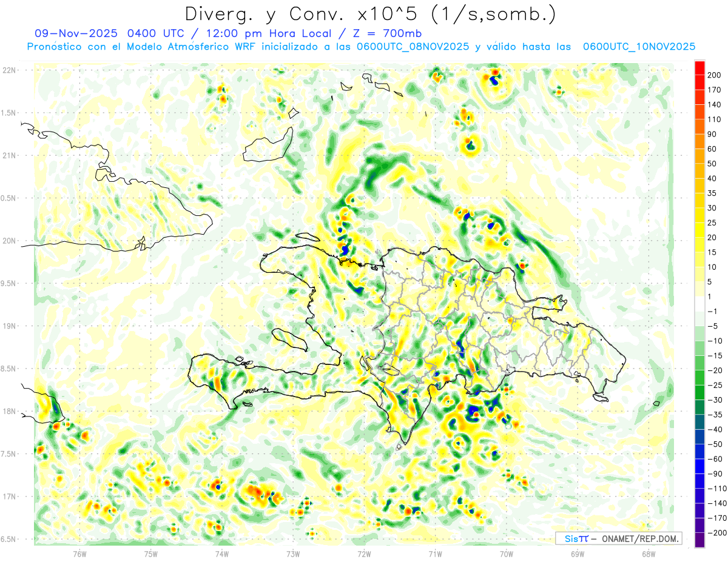Viewport: 728px width, 562px height.
Task: Click the 69W longitude axis label
Action: pos(578,554)
